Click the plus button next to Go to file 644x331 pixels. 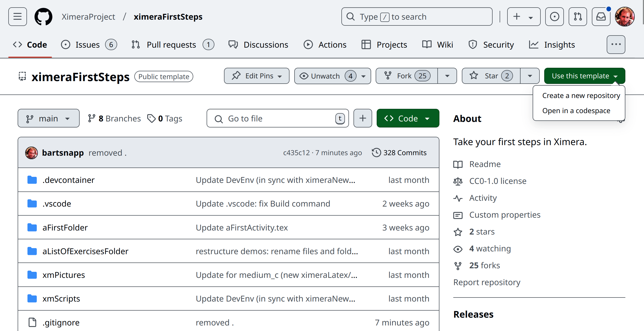point(363,118)
